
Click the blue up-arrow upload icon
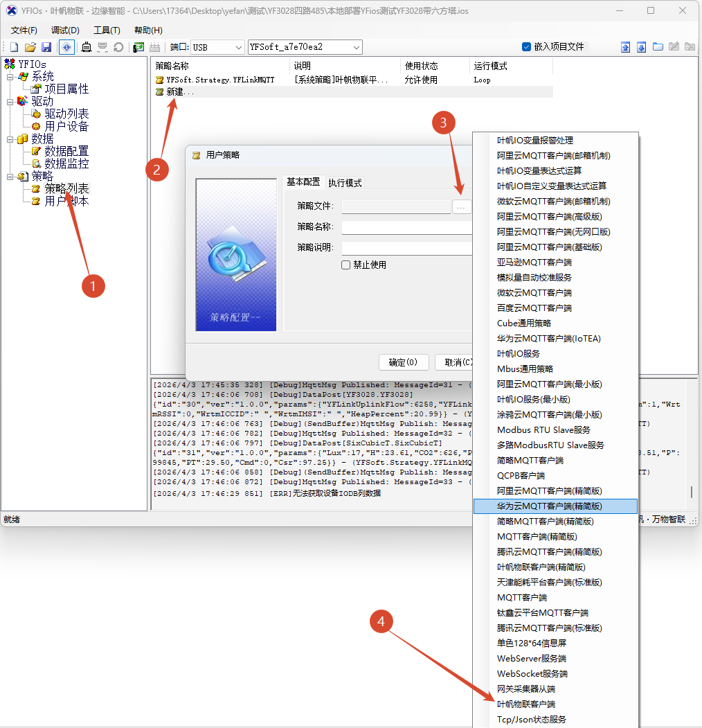point(625,47)
